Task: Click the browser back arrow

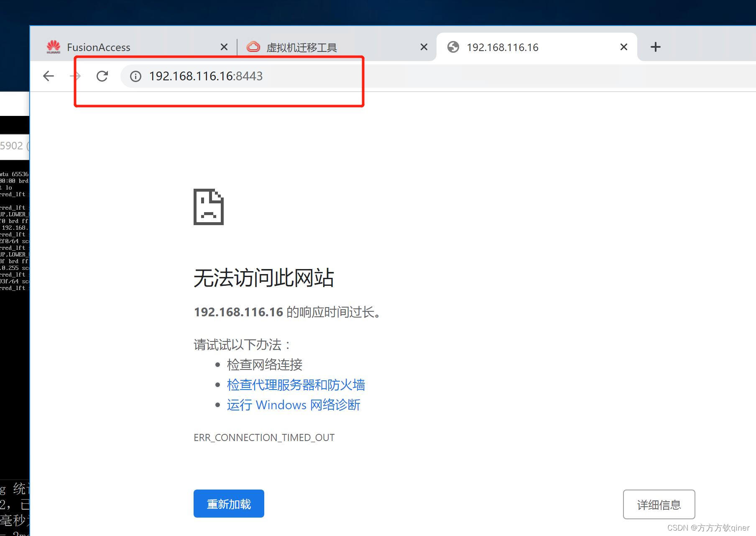Action: pos(49,76)
